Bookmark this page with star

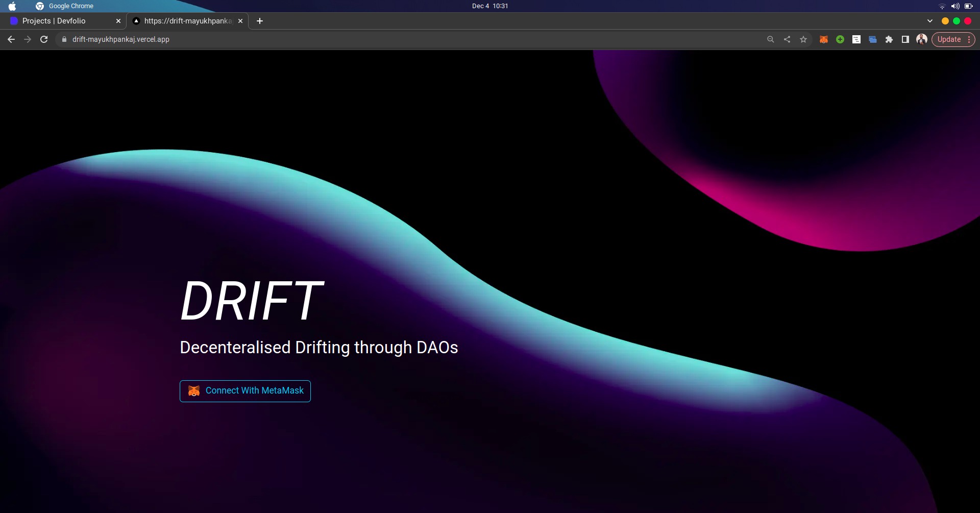coord(803,39)
